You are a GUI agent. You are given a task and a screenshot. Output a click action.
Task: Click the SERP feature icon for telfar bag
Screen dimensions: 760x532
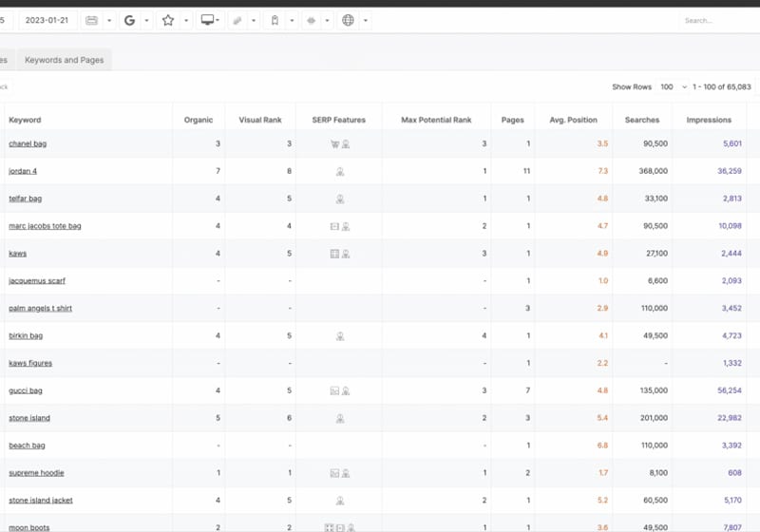[x=340, y=199]
